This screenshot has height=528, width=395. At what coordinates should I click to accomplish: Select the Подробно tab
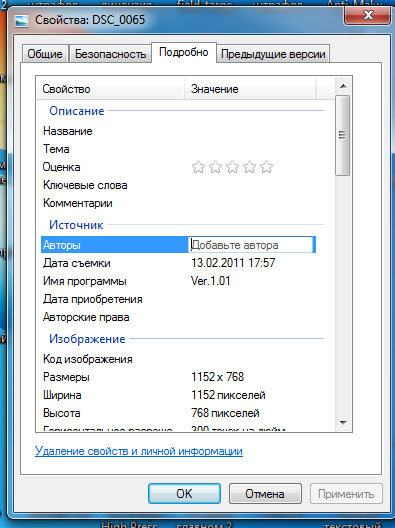[184, 52]
